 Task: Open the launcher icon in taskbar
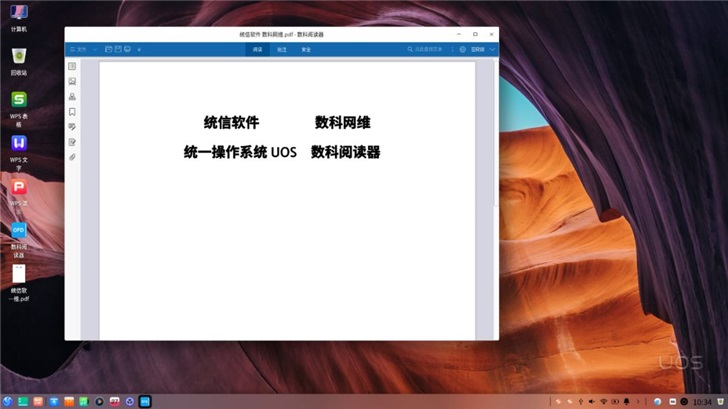pyautogui.click(x=7, y=402)
